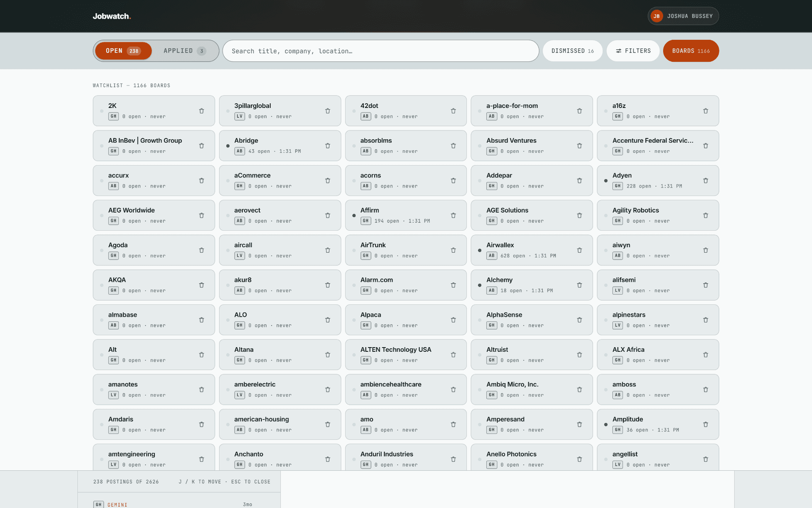The image size is (812, 508).
Task: Delete the Anduril Industries board
Action: [x=453, y=459]
